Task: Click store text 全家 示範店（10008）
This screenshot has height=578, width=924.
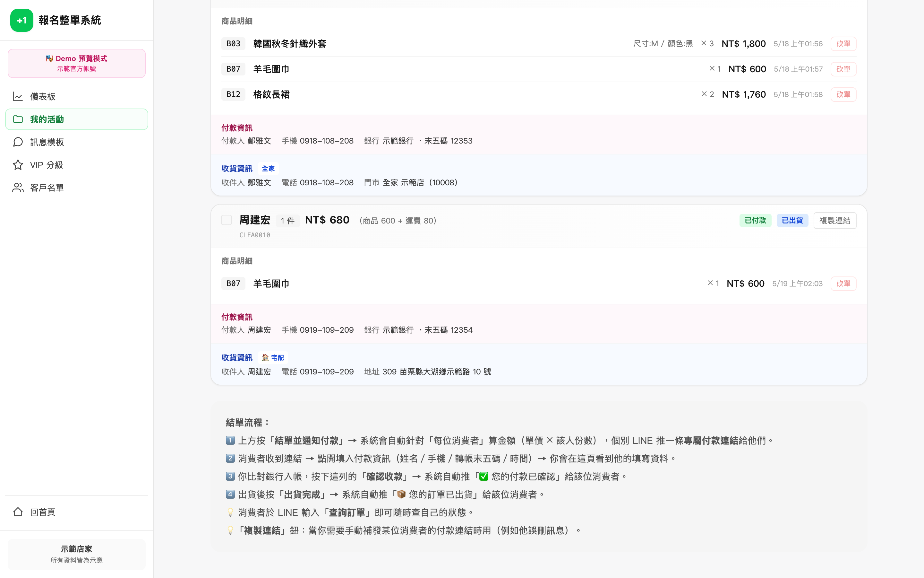Action: coord(420,183)
